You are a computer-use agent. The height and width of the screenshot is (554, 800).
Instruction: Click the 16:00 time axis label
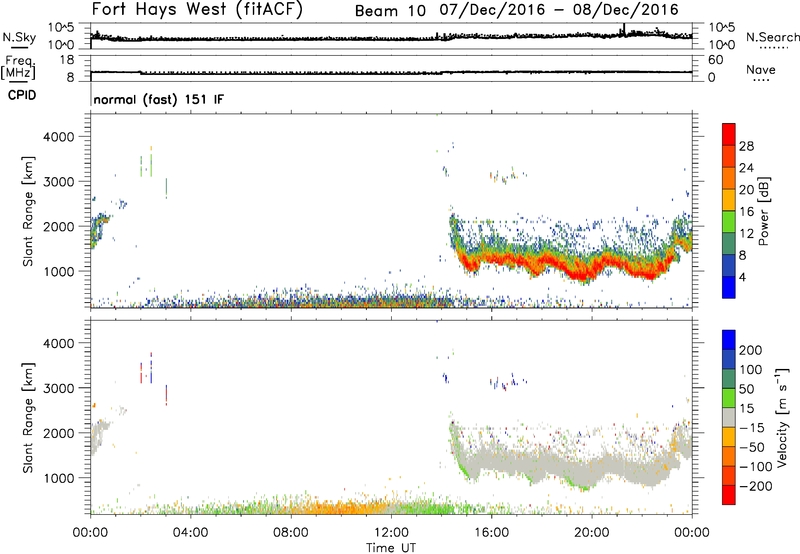(x=491, y=533)
